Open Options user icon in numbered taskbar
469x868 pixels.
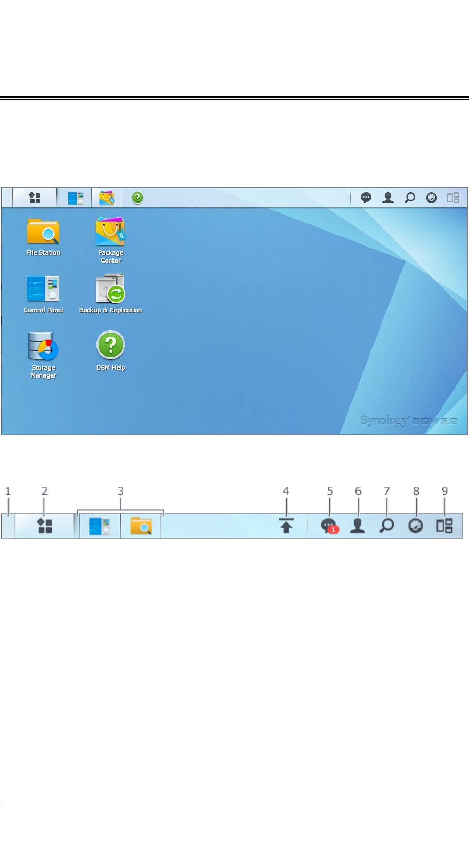click(x=358, y=526)
